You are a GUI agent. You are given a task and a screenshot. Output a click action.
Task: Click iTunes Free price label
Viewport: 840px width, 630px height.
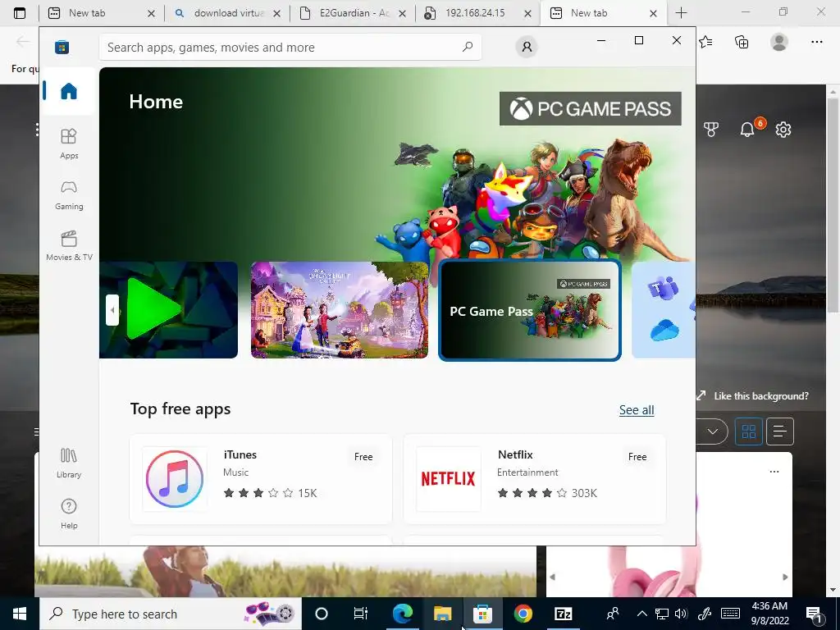pos(363,457)
